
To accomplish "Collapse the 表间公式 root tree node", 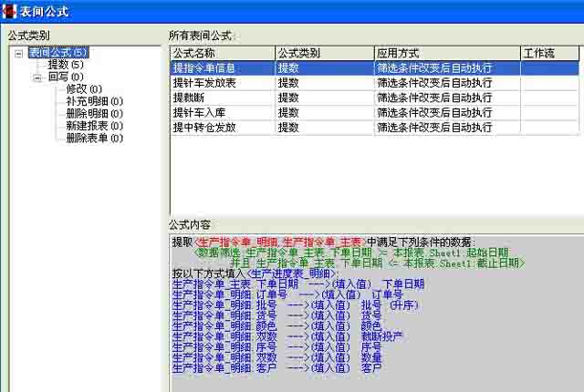I will (x=19, y=53).
